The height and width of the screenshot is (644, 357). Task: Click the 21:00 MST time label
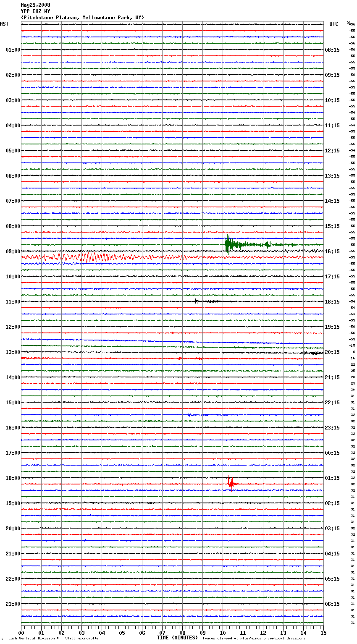point(13,554)
